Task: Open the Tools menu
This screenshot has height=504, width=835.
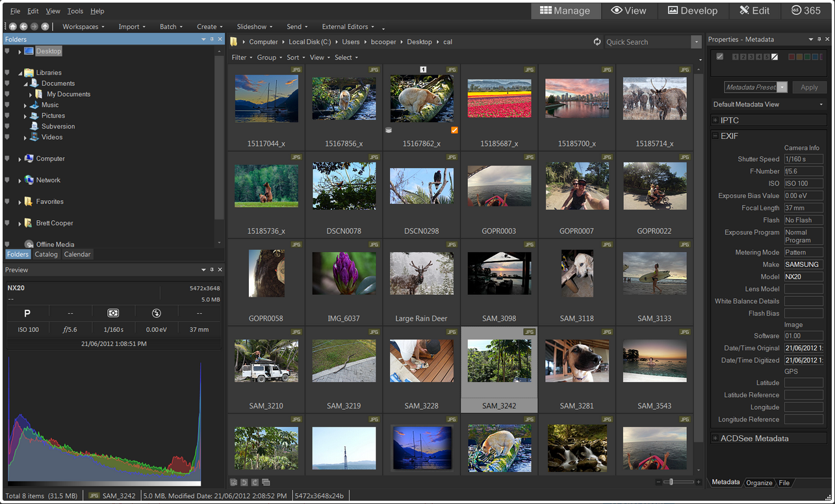Action: coord(75,11)
